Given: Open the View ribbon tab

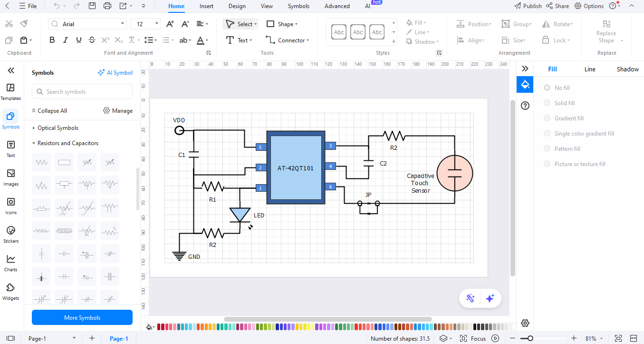Looking at the screenshot, I should (x=267, y=6).
